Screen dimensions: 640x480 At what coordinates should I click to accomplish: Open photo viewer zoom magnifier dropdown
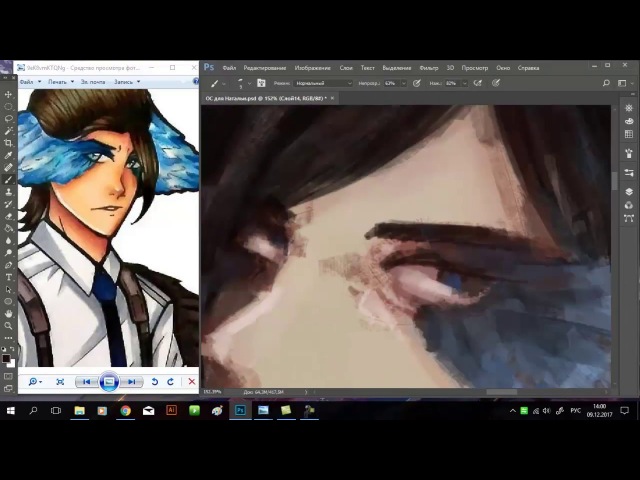pos(35,382)
